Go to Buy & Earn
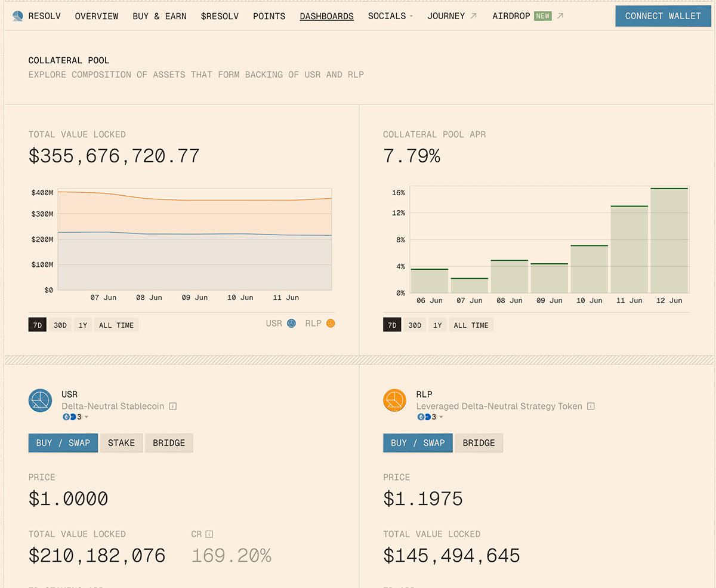Screen dimensions: 716x588 [159, 16]
